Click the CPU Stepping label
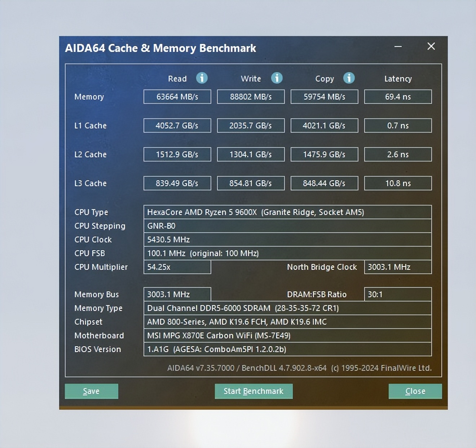Image resolution: width=476 pixels, height=448 pixels. click(x=100, y=226)
